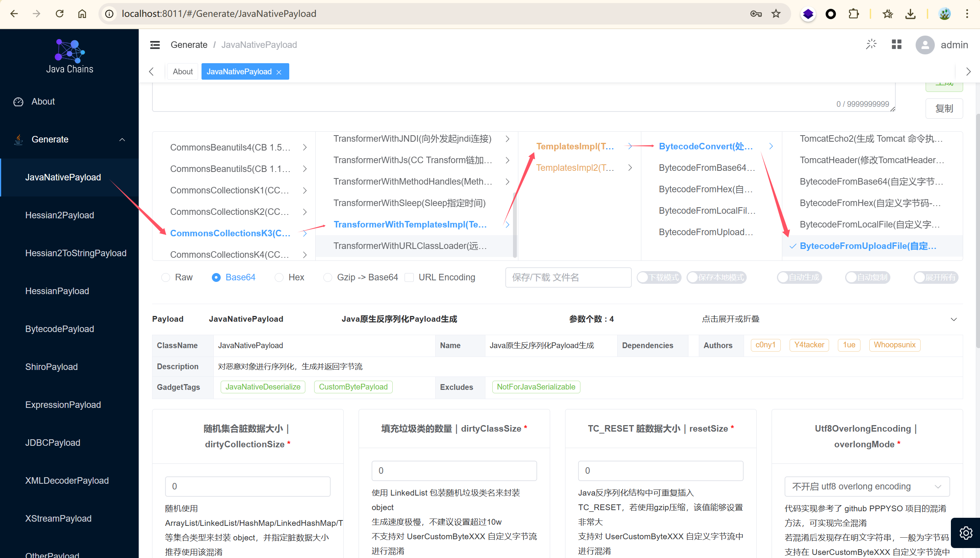Select the Hex output format radio
The image size is (980, 558).
click(x=279, y=277)
